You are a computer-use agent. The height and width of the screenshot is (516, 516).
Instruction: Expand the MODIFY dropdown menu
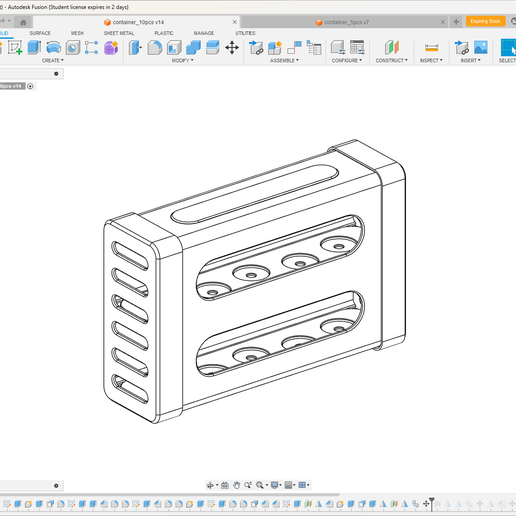click(182, 60)
